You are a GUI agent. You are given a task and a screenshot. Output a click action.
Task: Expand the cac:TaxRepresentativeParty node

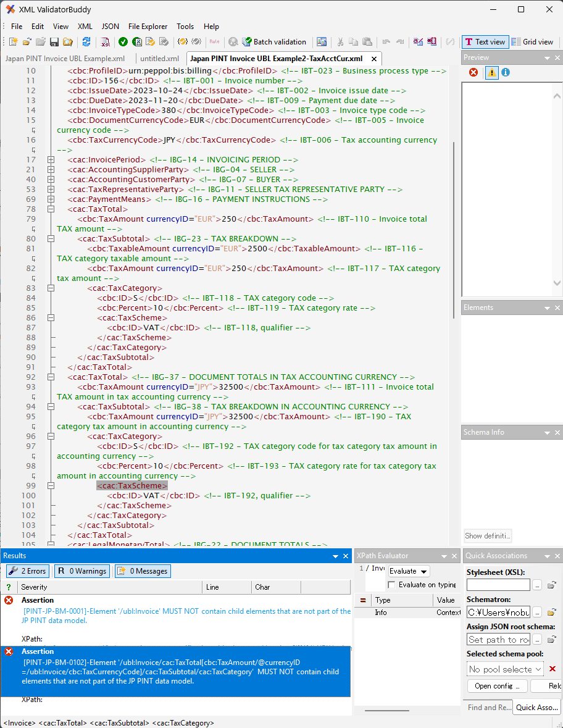pyautogui.click(x=51, y=190)
